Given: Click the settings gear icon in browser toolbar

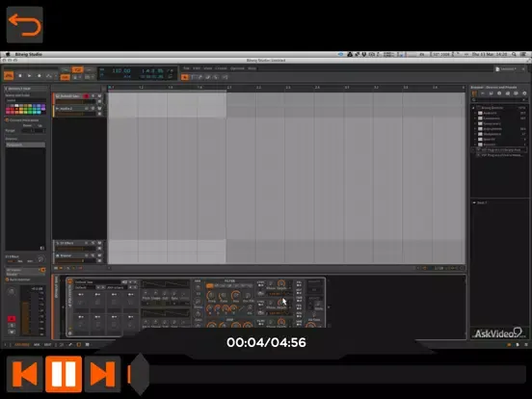Looking at the screenshot, I should [524, 93].
